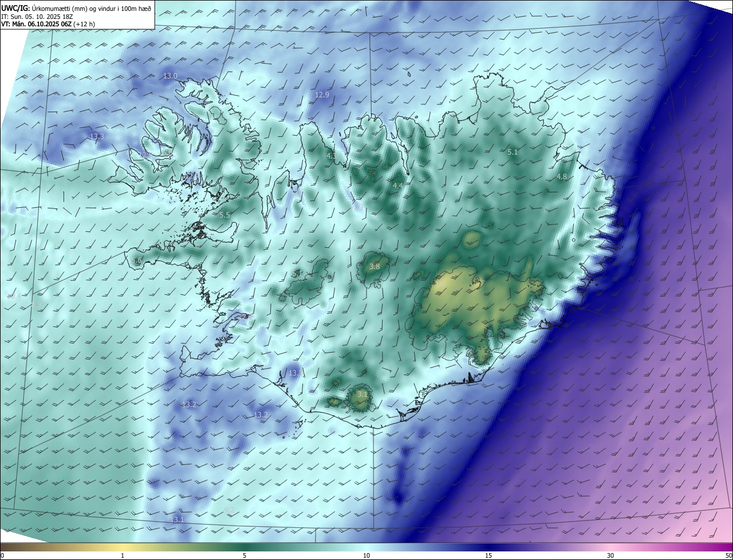This screenshot has width=733, height=560.
Task: Click the 13.0 precipitable water value label
Action: (x=171, y=76)
